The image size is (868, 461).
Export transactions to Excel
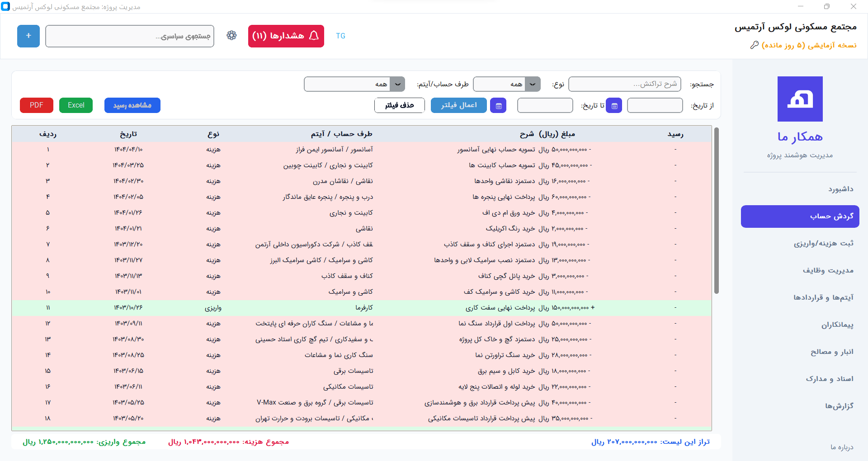pos(75,105)
